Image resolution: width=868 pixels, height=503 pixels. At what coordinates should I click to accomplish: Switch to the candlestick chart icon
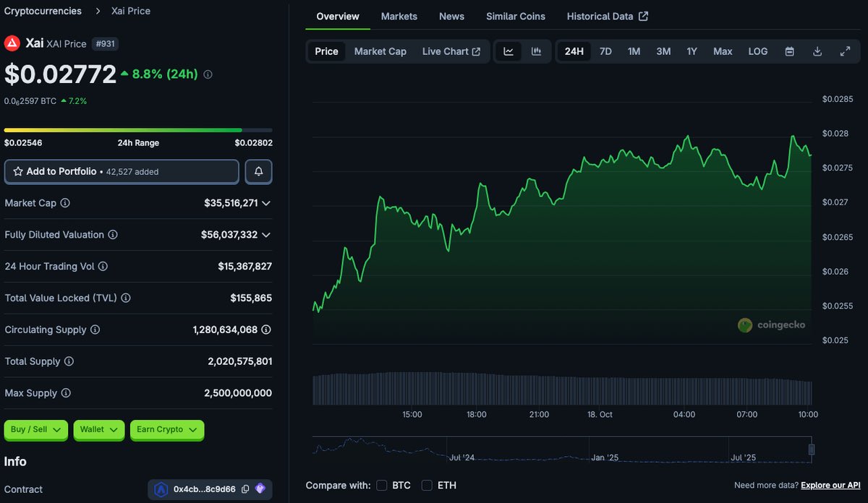[x=536, y=51]
